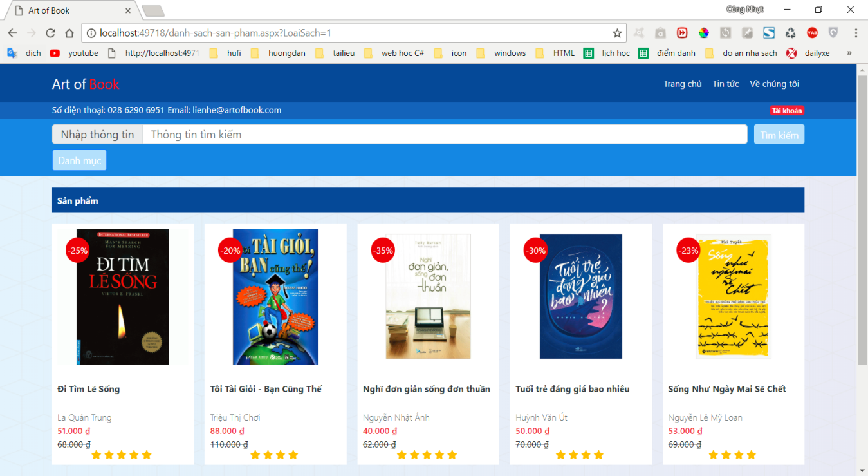This screenshot has width=868, height=476.
Task: Click the scrollbar down arrow
Action: [x=862, y=470]
